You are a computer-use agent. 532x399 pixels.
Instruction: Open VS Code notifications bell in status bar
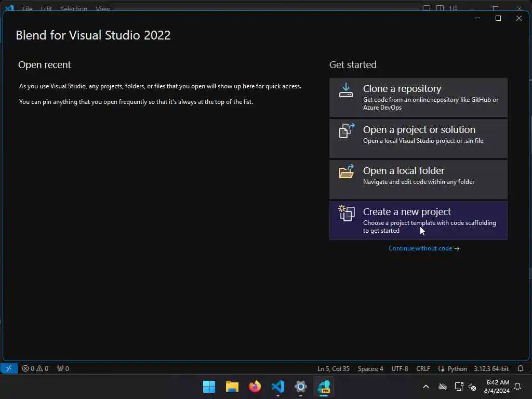(x=521, y=368)
